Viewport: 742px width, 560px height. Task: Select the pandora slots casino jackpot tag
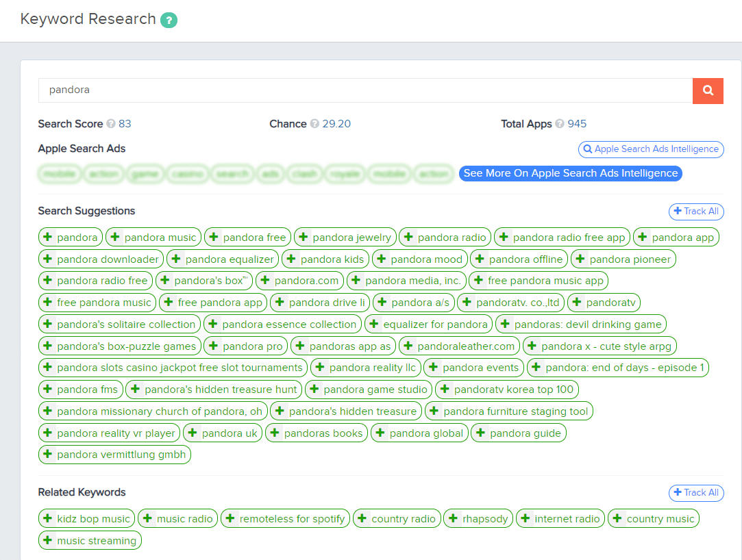tap(173, 368)
